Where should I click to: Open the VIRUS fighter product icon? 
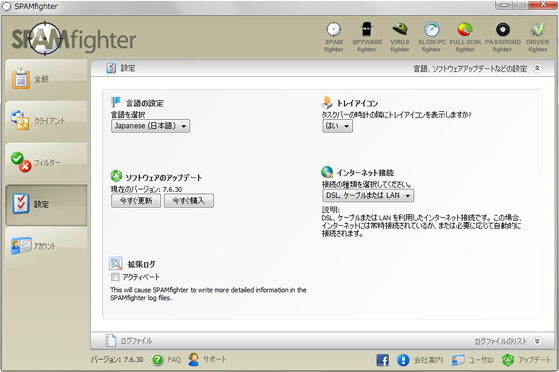[x=400, y=37]
